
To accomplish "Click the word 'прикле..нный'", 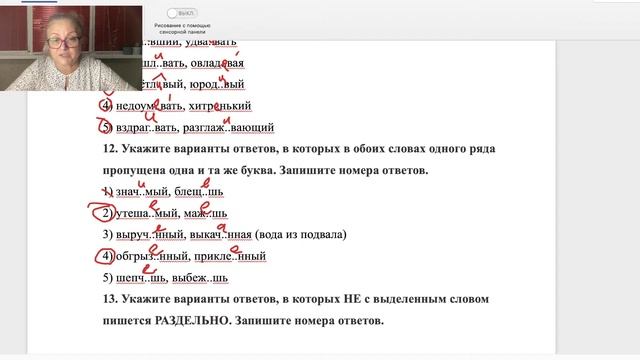I will click(x=230, y=256).
